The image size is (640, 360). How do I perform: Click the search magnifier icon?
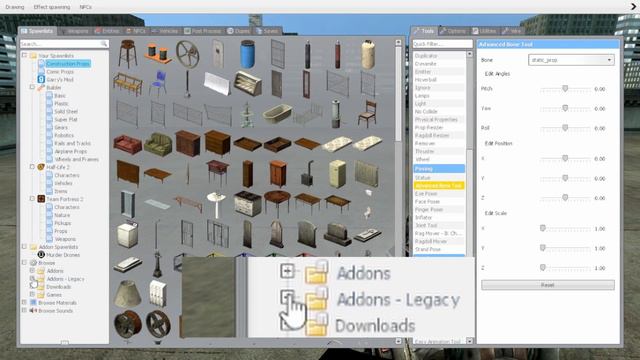(104, 43)
